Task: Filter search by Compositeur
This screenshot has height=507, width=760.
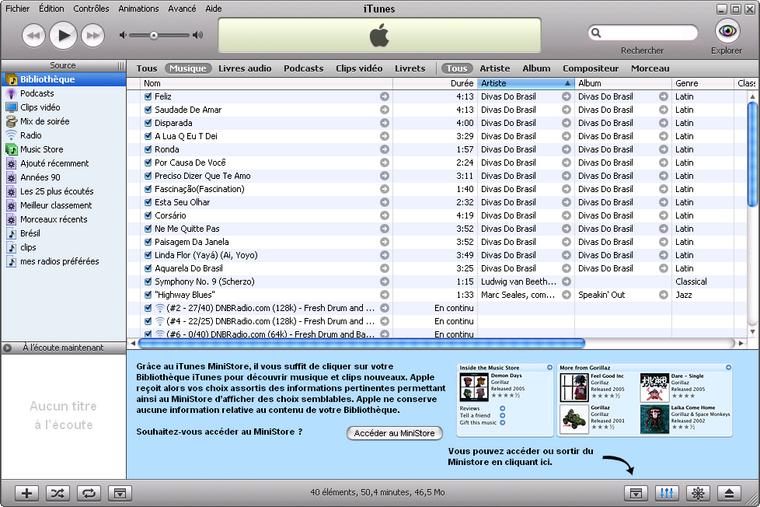Action: [x=590, y=69]
